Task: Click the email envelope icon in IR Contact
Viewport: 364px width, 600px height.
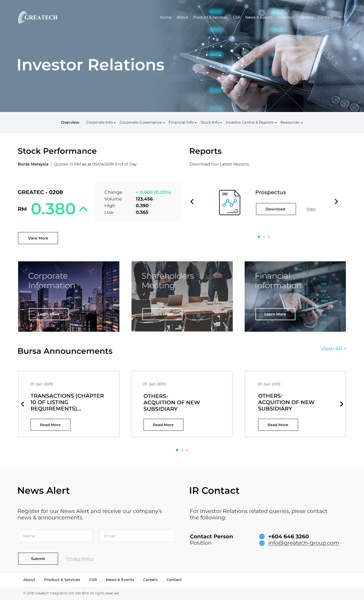Action: (262, 543)
